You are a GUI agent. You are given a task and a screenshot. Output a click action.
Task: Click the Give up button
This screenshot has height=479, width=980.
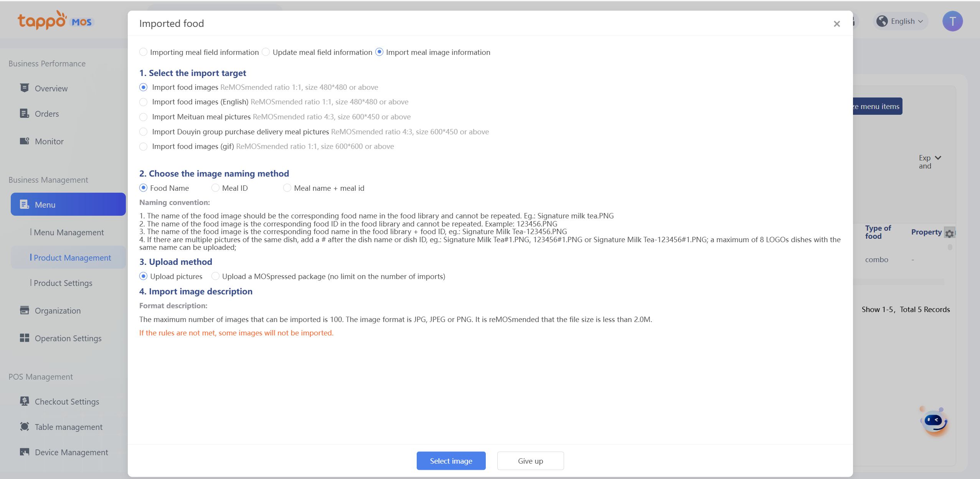[530, 461]
